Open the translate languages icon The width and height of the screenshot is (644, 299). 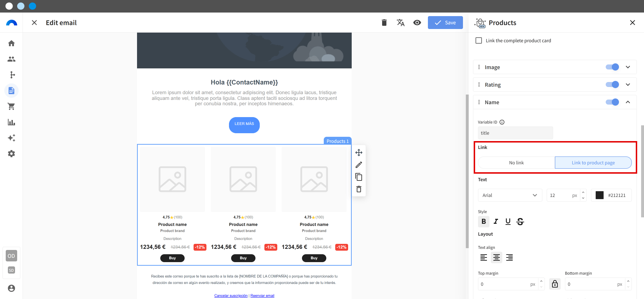point(401,23)
